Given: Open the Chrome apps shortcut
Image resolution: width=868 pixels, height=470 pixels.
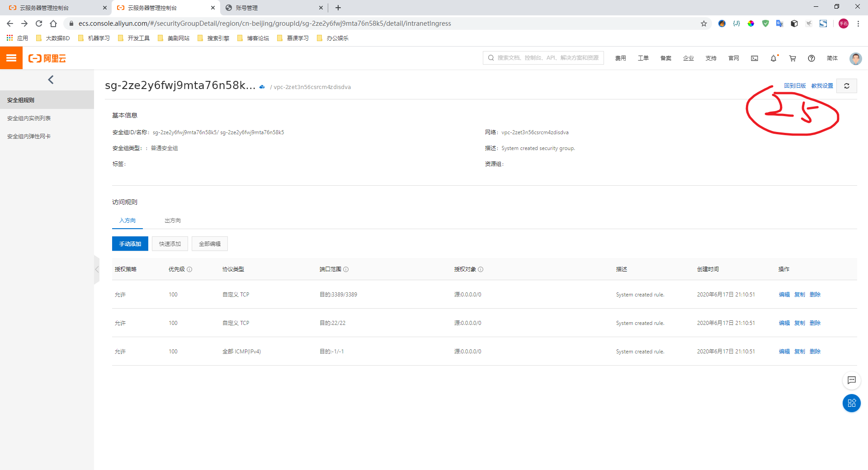Looking at the screenshot, I should click(x=17, y=38).
